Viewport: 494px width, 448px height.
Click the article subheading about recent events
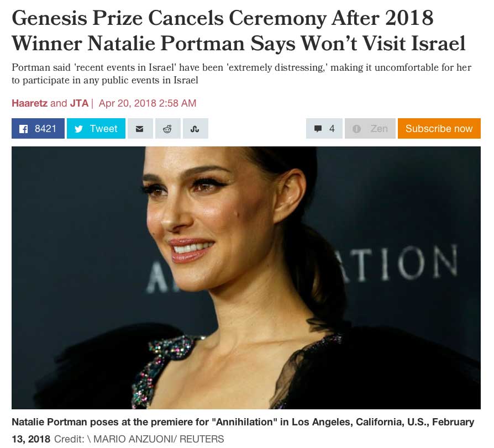click(241, 73)
